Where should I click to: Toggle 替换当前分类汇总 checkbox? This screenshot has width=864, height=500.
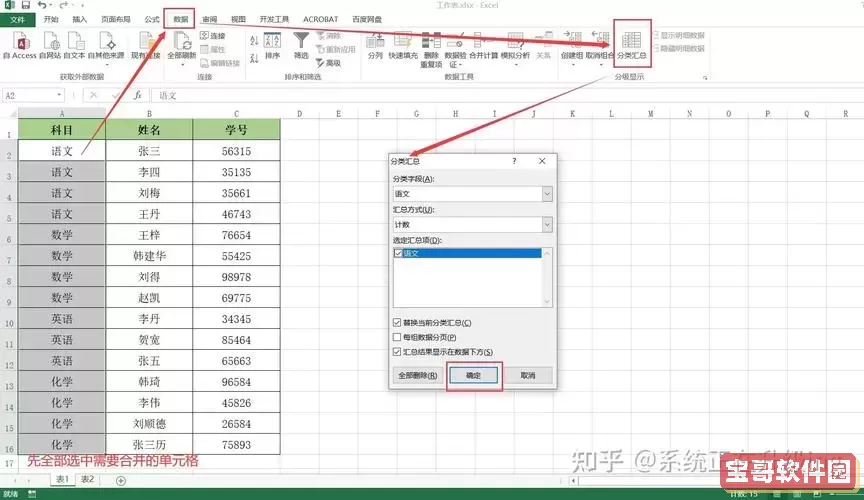click(397, 322)
